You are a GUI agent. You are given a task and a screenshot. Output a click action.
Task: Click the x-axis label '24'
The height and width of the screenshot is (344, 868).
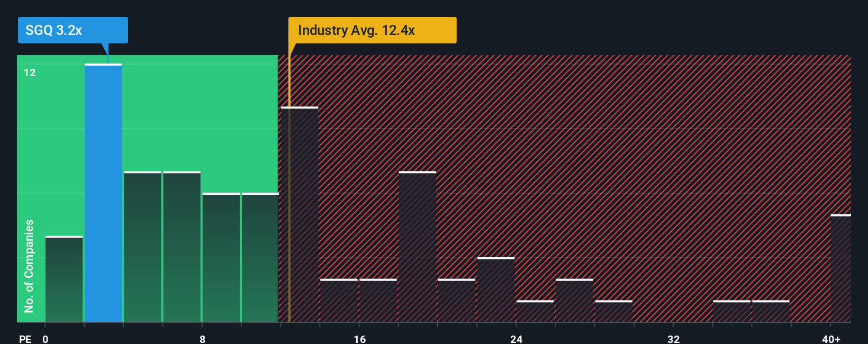point(517,339)
